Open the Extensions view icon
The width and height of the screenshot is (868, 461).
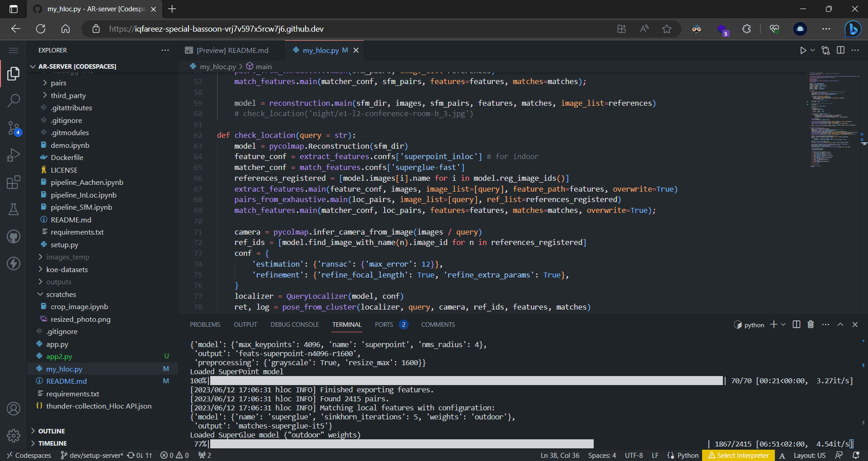point(14,182)
